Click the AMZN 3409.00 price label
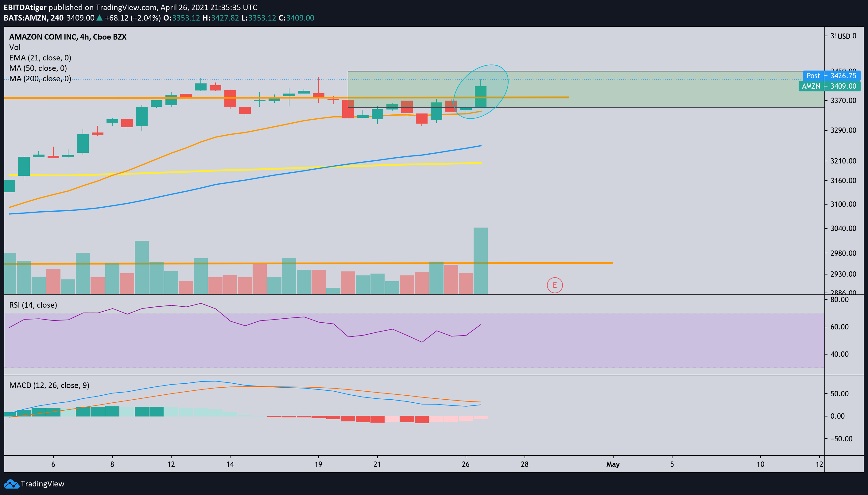 click(x=829, y=86)
